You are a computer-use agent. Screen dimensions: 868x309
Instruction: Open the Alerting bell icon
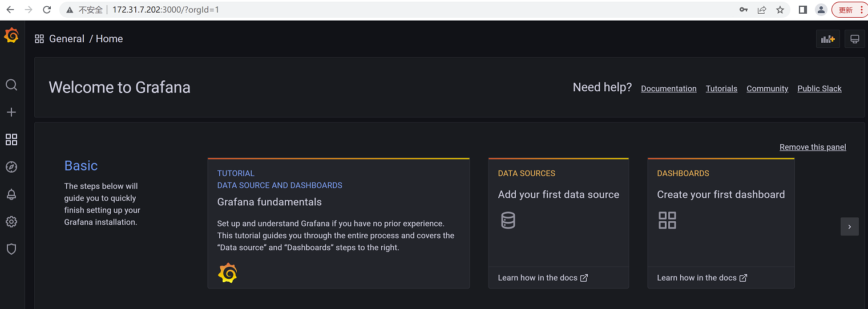(11, 194)
